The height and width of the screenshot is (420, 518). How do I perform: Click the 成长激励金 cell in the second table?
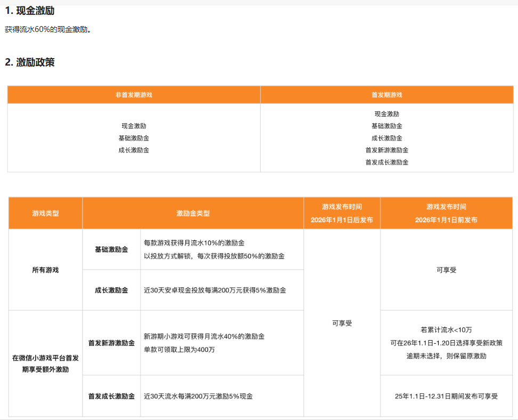click(111, 289)
